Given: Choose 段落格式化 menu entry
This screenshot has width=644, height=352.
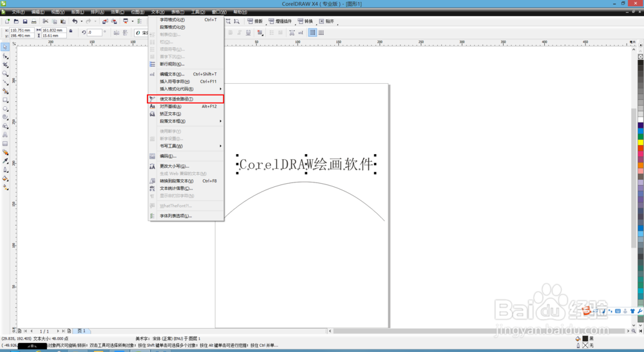Looking at the screenshot, I should coord(185,27).
